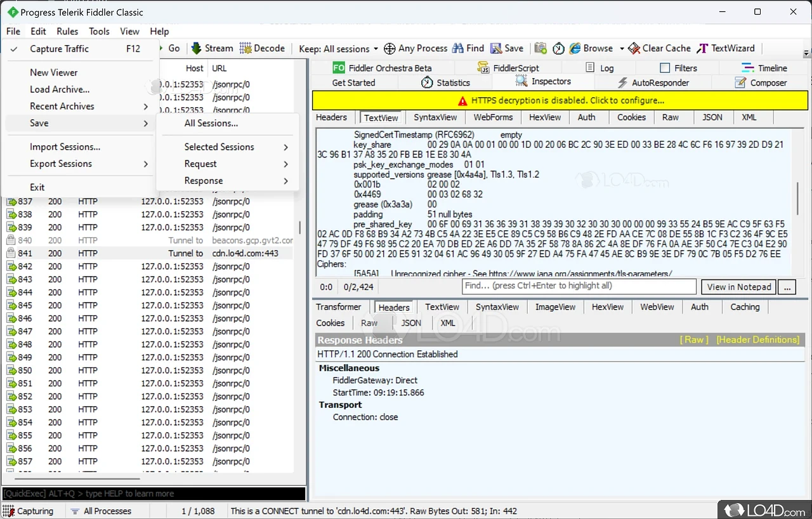Toggle the Filters tab checkbox
812x519 pixels.
tap(665, 68)
